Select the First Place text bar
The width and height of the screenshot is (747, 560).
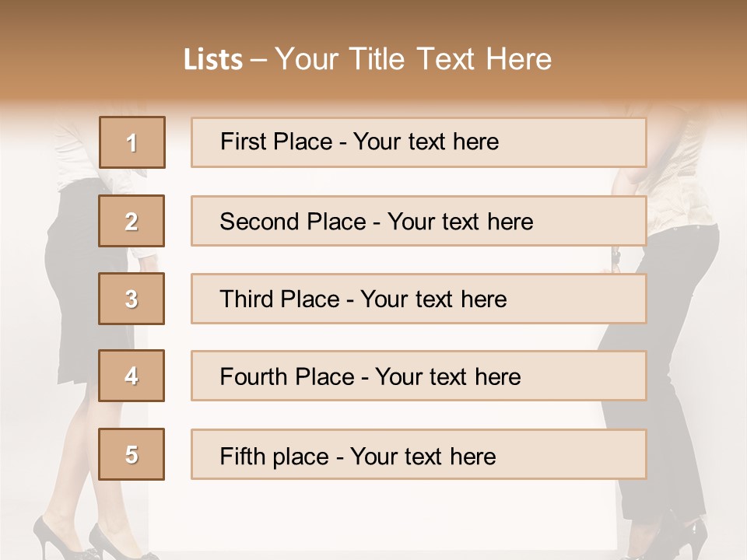pyautogui.click(x=419, y=142)
